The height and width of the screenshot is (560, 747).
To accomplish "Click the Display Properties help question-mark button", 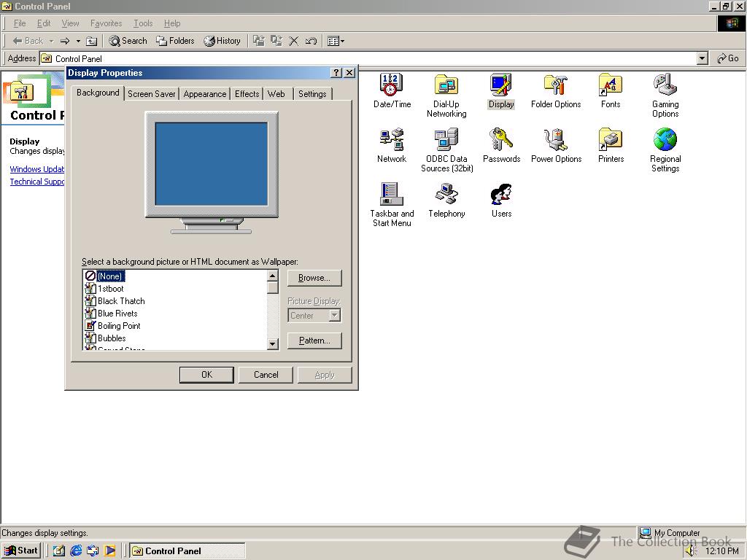I will coord(336,72).
